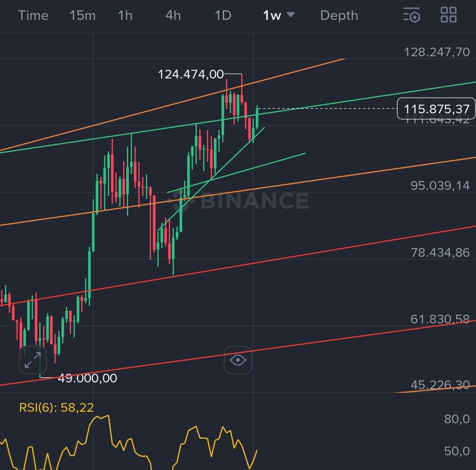Open the Depth chart tab

coord(339,15)
